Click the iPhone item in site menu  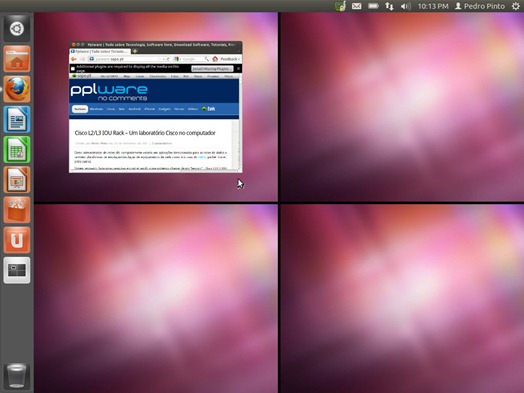[149, 109]
